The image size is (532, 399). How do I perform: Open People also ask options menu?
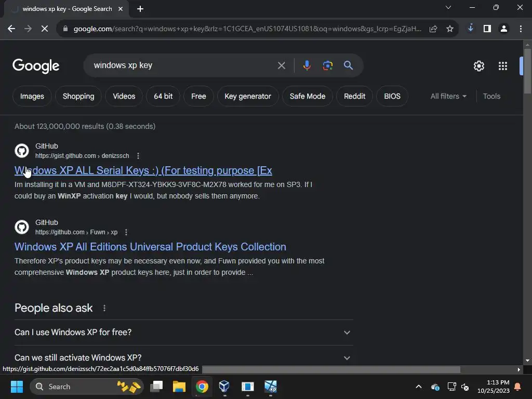click(x=104, y=308)
